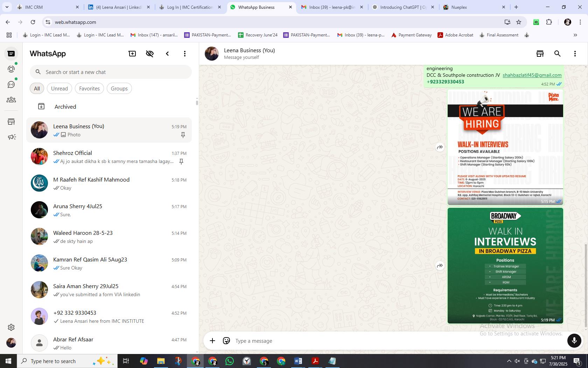Open Adobe Acrobat bookmark
Image resolution: width=588 pixels, height=368 pixels.
[x=455, y=35]
